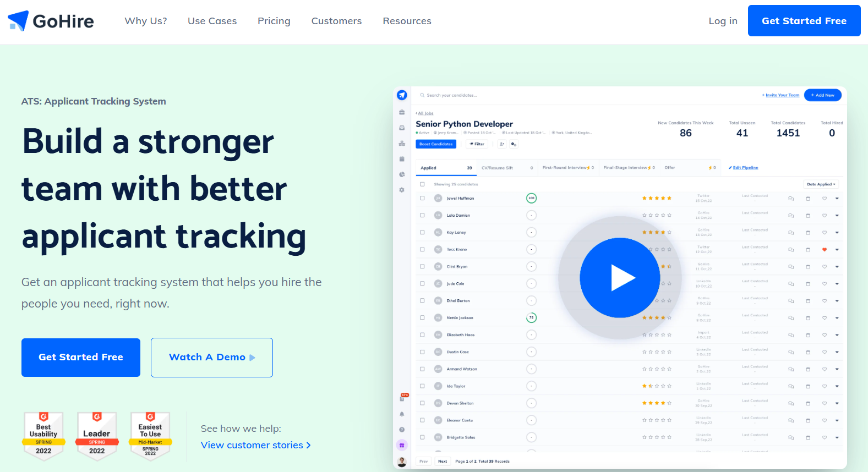Unfavorite Tess Krane red heart
Viewport: 868px width, 472px height.
point(825,250)
